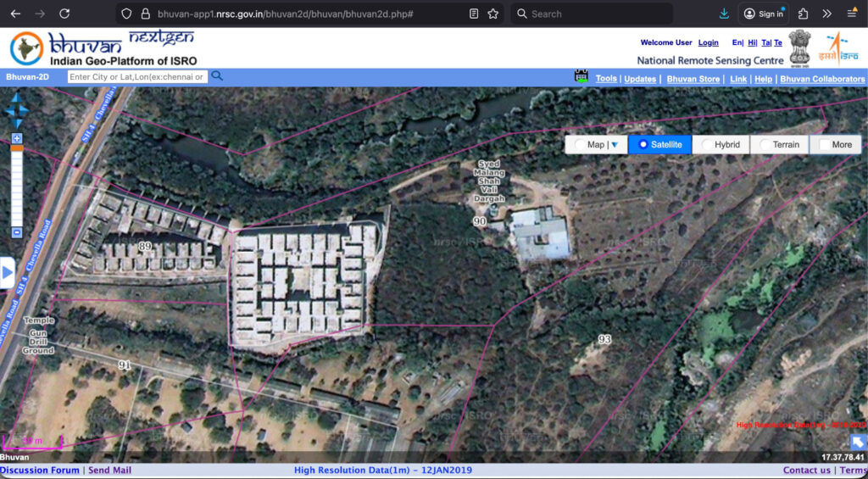Open the Contact us link
Screen dimensions: 868x479
tap(807, 471)
